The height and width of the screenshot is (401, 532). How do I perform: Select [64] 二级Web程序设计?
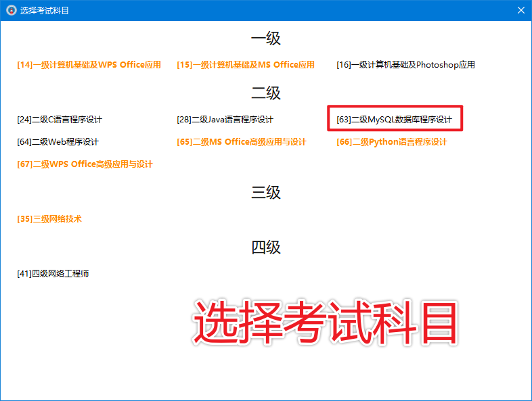(58, 142)
